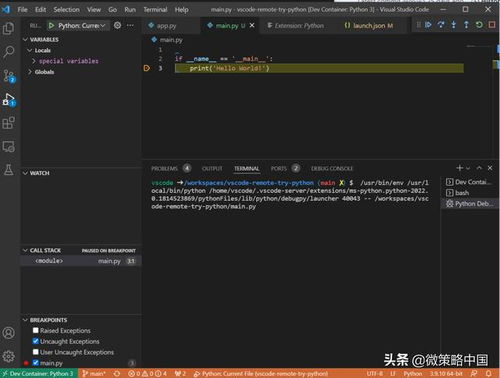Click the Dev Container: Python 3 remote indicator
This screenshot has width=500, height=378.
[x=39, y=373]
